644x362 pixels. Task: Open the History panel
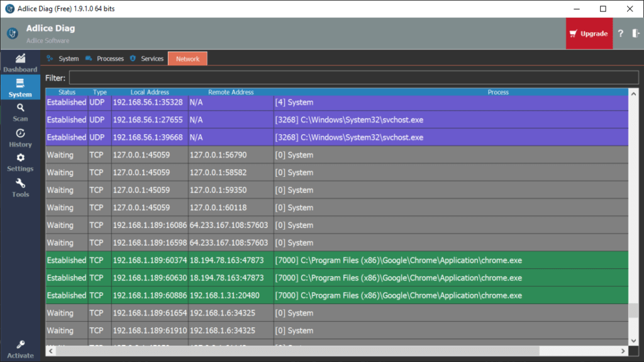click(x=20, y=138)
